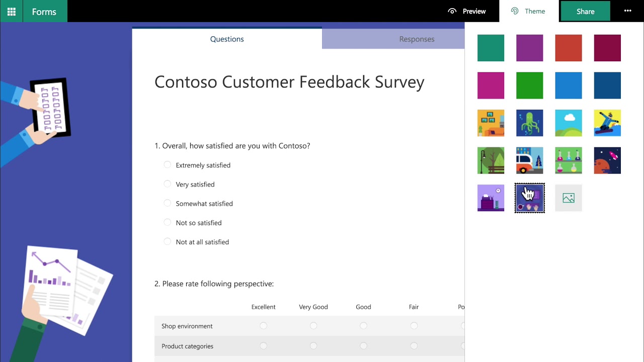644x362 pixels.
Task: Click the Contoso Customer Feedback Survey title
Action: (x=289, y=82)
